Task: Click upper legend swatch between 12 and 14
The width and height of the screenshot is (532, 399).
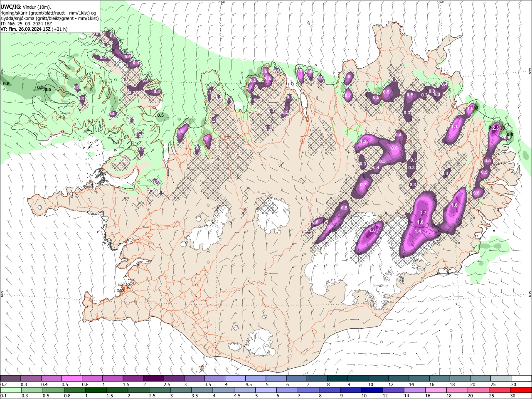Action: [398, 379]
